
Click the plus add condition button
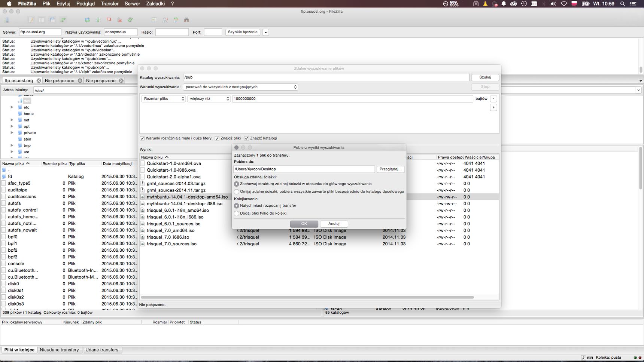tap(493, 107)
